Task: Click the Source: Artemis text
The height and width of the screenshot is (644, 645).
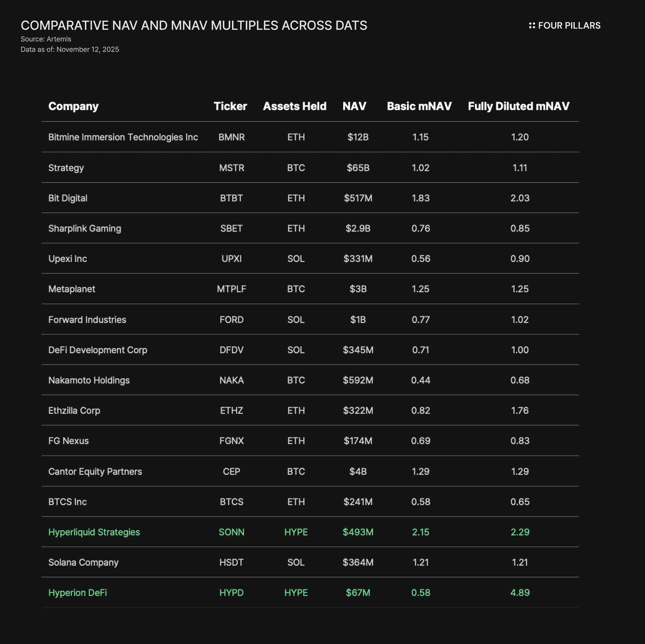Action: point(46,39)
